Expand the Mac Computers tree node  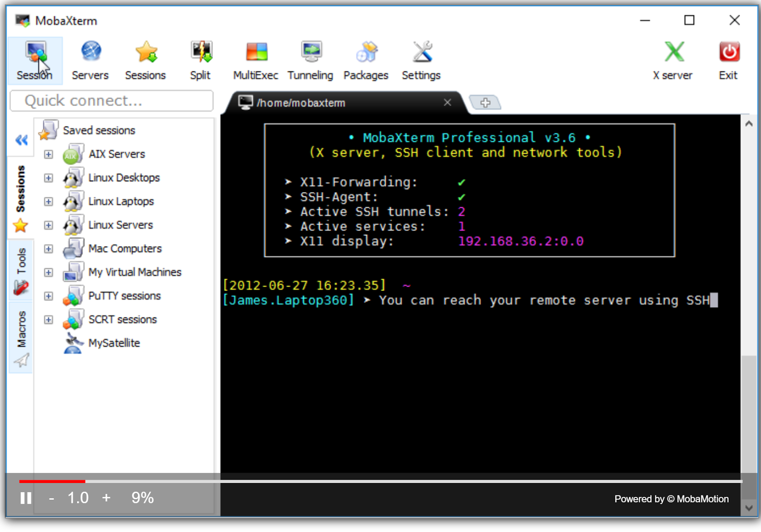(x=49, y=249)
